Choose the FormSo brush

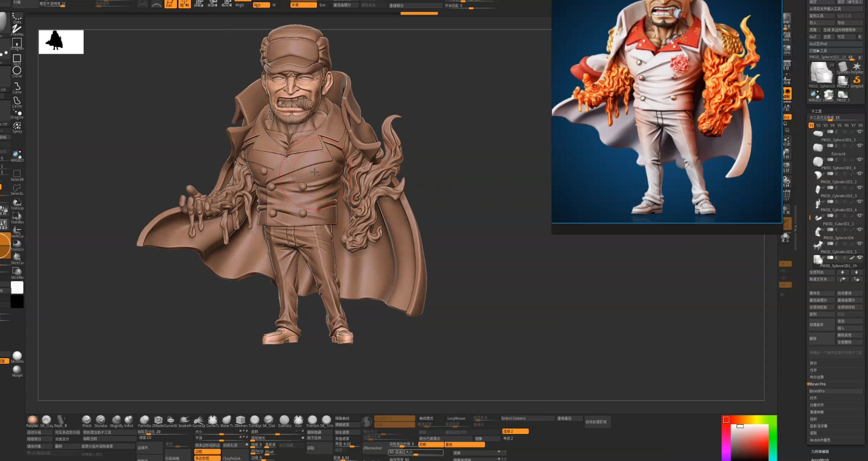pyautogui.click(x=144, y=421)
